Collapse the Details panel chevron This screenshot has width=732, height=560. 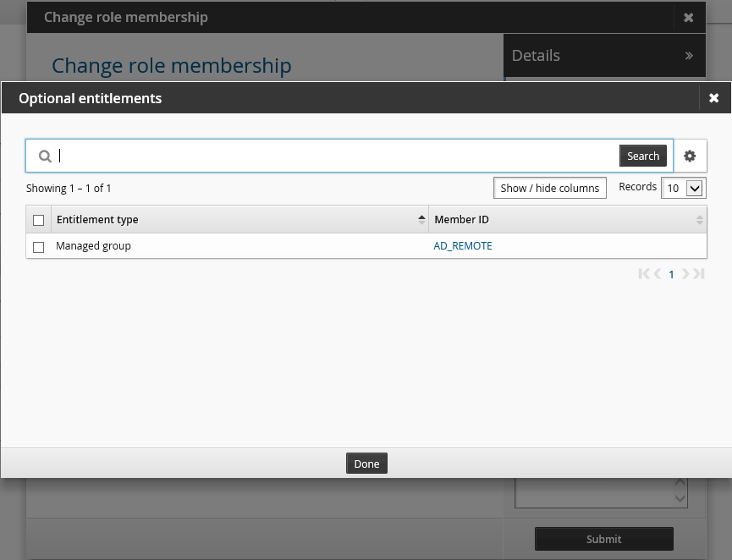[689, 56]
